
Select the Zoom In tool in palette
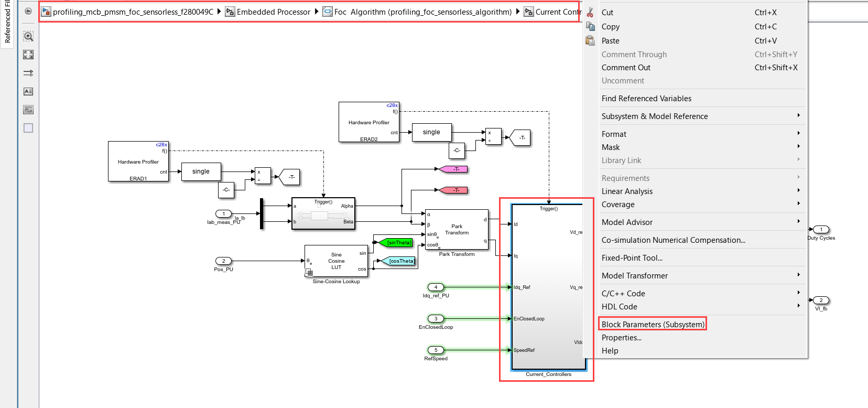[28, 36]
